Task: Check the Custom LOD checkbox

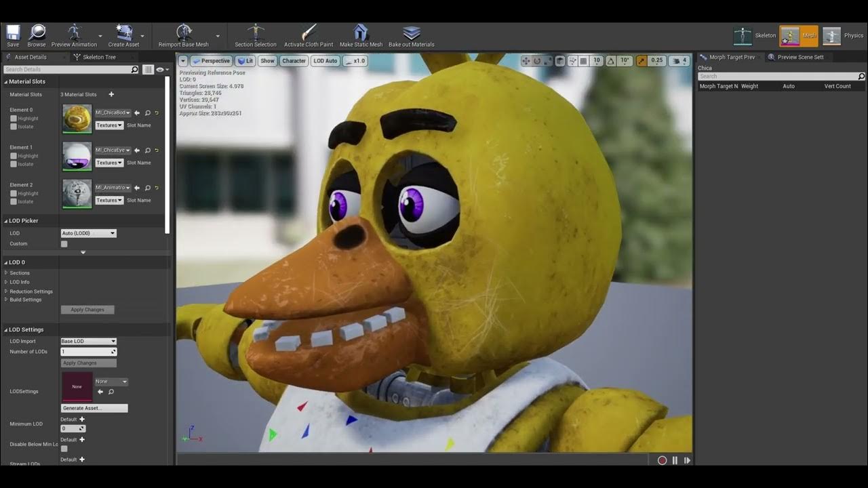Action: pyautogui.click(x=64, y=244)
